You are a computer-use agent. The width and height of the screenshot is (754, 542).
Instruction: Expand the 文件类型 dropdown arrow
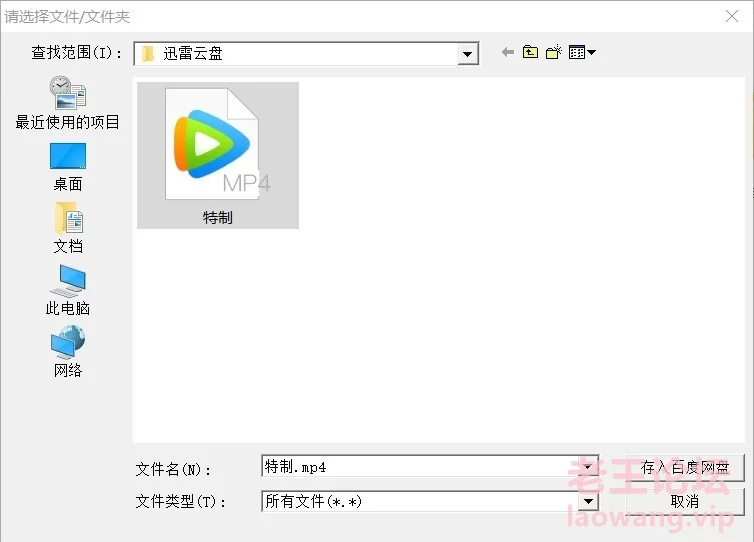coord(588,502)
